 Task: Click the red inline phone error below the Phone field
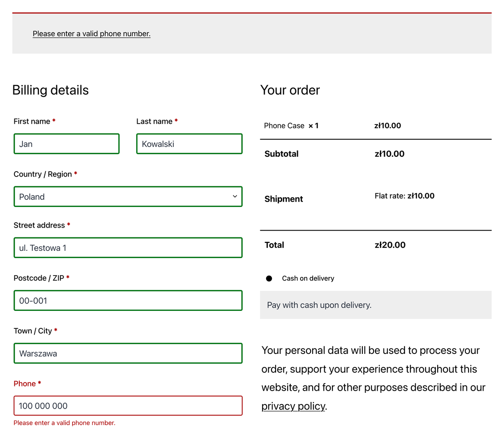point(64,423)
